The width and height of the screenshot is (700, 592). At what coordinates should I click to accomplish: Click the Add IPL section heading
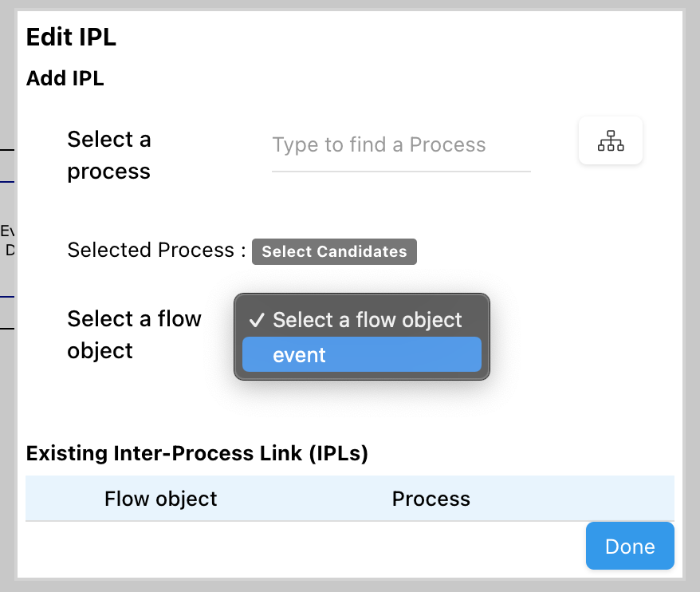(x=65, y=78)
